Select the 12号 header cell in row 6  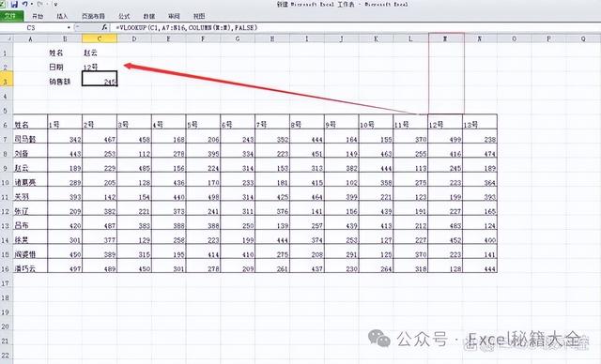click(x=445, y=124)
